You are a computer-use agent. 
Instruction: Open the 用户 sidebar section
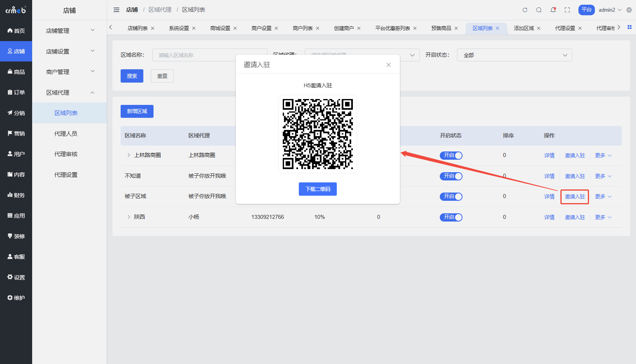[x=16, y=154]
